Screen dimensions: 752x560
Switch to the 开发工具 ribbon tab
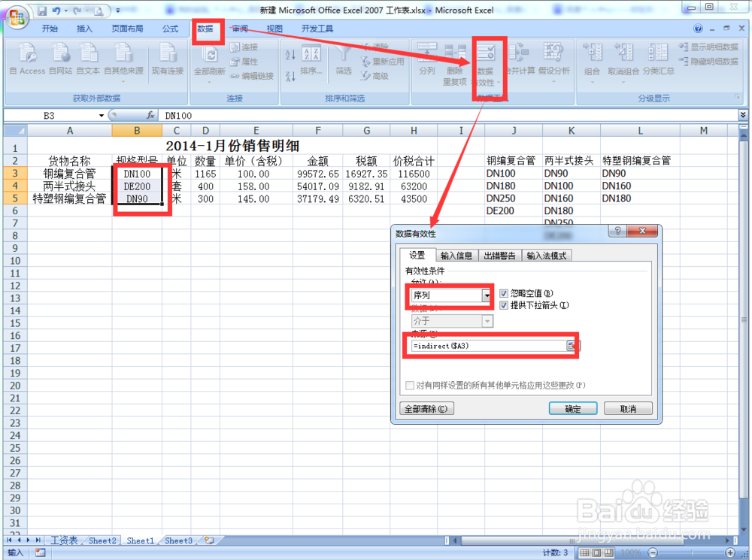tap(317, 29)
